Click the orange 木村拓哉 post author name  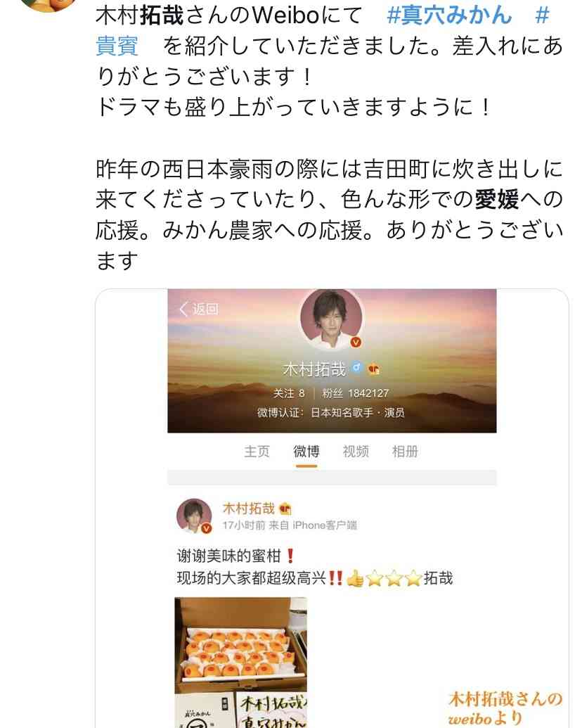click(x=249, y=509)
